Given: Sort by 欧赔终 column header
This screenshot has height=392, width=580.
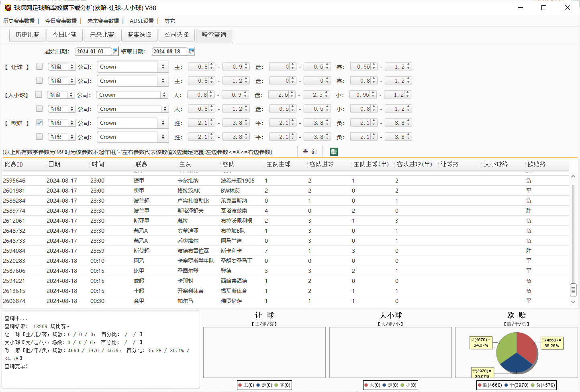Looking at the screenshot, I should pos(547,164).
